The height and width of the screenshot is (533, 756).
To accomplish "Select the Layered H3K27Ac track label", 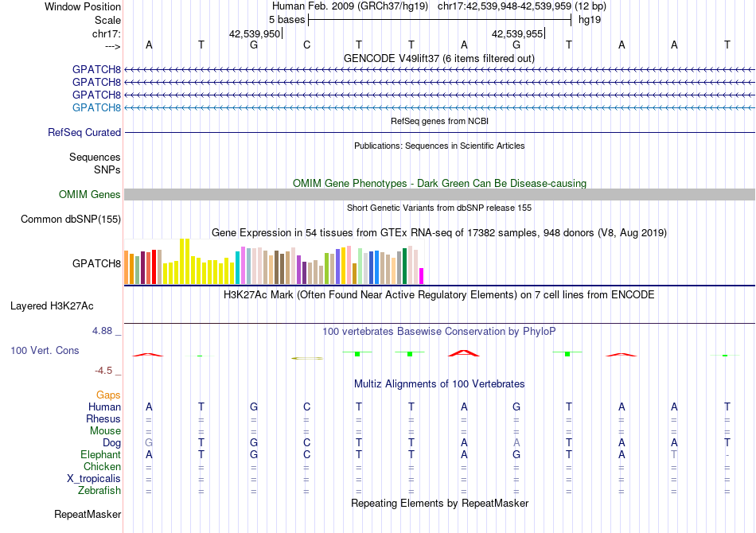I will pyautogui.click(x=52, y=305).
